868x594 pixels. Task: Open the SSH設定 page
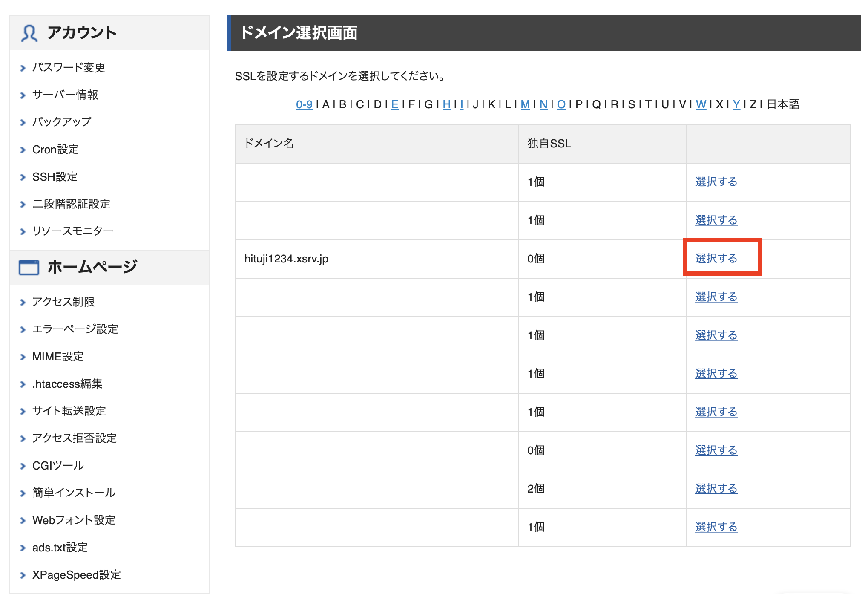click(55, 176)
